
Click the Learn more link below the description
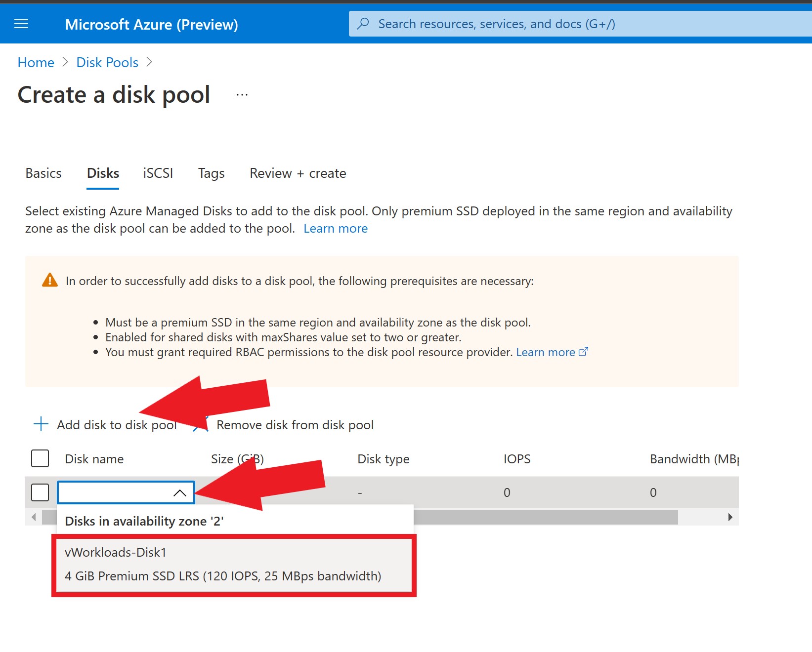[x=336, y=228]
